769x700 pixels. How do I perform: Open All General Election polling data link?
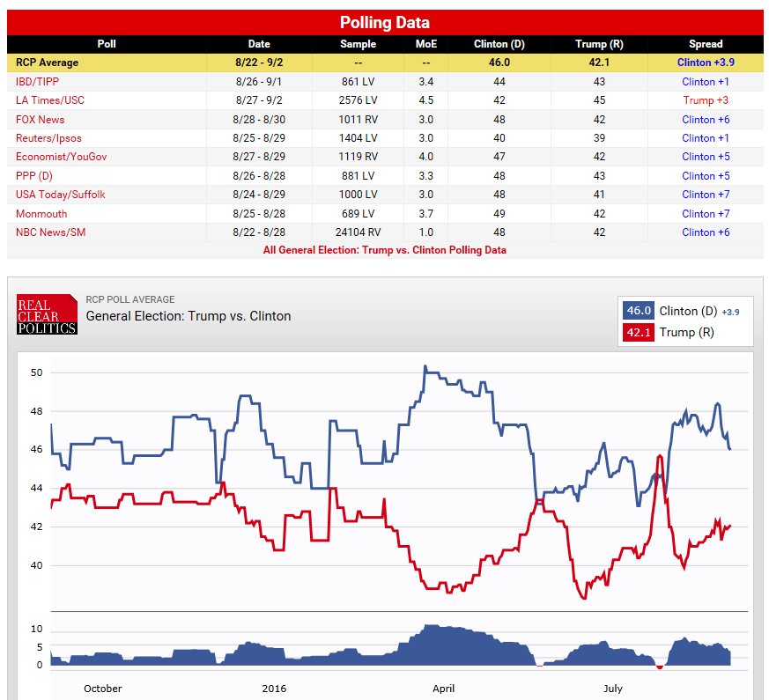pos(384,250)
